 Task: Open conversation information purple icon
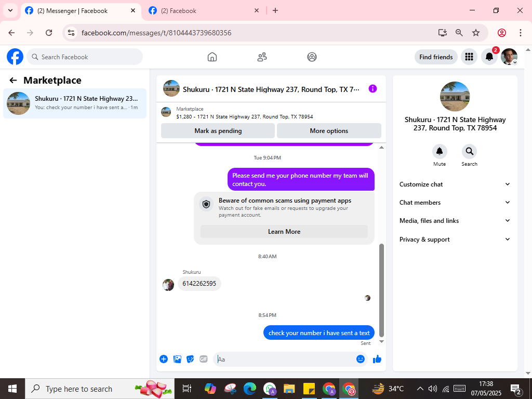(x=373, y=88)
